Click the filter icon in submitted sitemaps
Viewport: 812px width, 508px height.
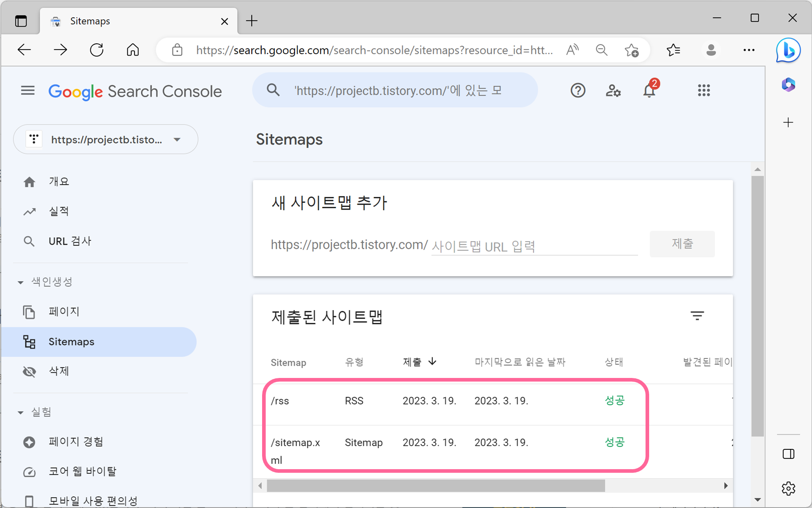pos(697,316)
